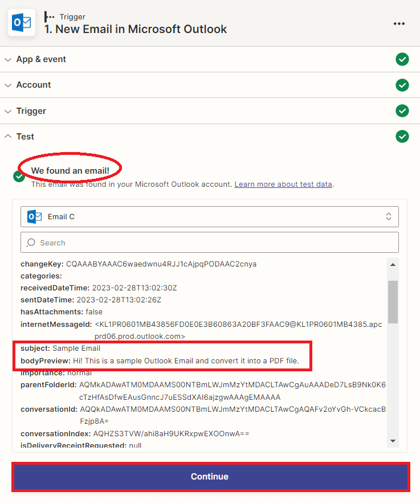
Task: Click the Outlook app icon in header
Action: (x=22, y=23)
